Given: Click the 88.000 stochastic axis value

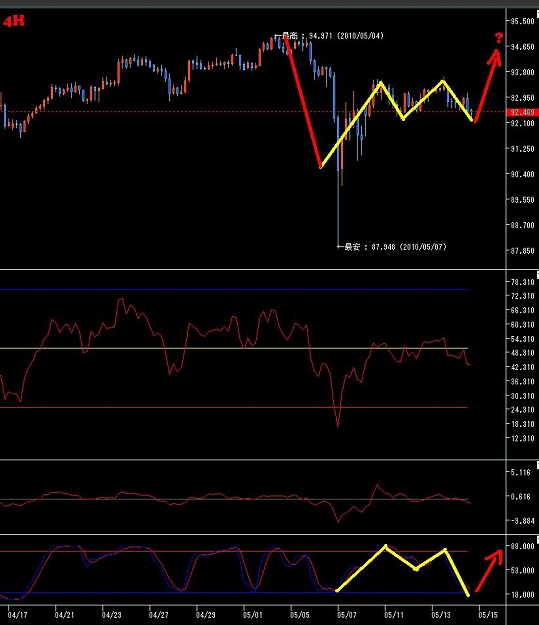Looking at the screenshot, I should [x=522, y=546].
